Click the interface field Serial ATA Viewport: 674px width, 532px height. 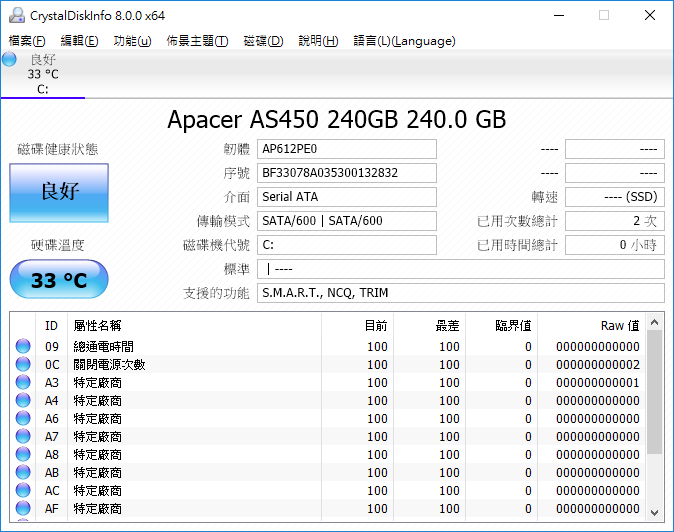(347, 197)
